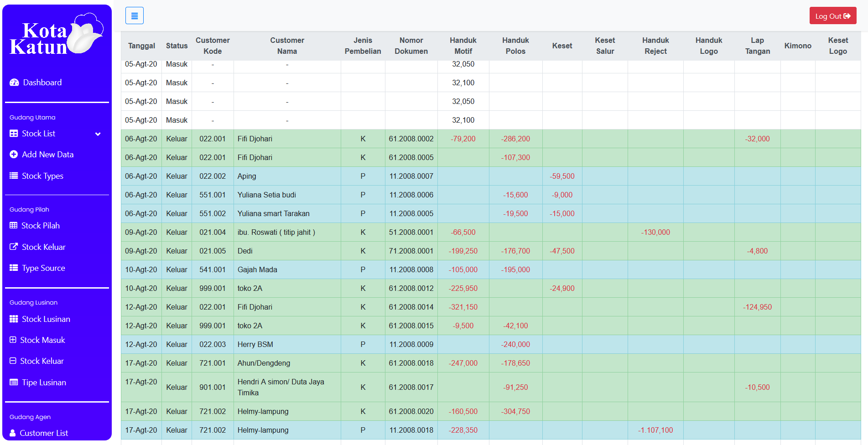Click the Keset column header
This screenshot has height=445, width=868.
pos(562,46)
